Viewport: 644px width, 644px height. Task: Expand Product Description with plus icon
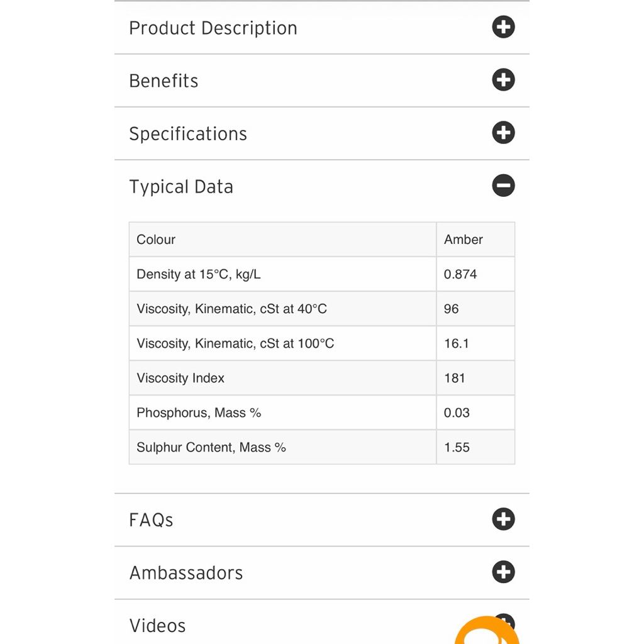pos(503,27)
